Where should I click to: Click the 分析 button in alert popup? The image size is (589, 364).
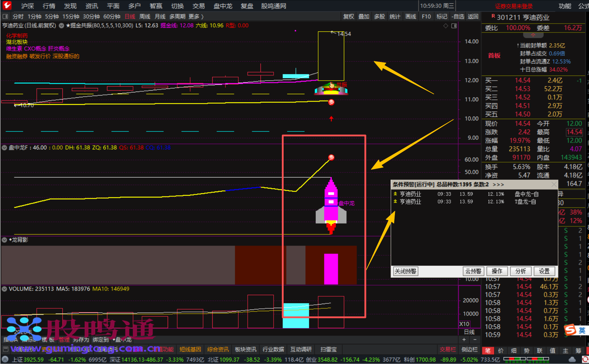[x=521, y=271]
